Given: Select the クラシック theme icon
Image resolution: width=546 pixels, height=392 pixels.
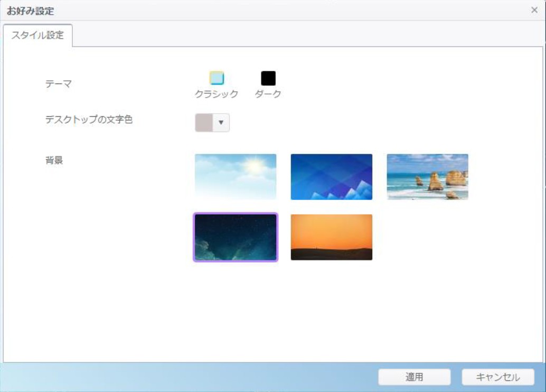Looking at the screenshot, I should click(x=216, y=78).
